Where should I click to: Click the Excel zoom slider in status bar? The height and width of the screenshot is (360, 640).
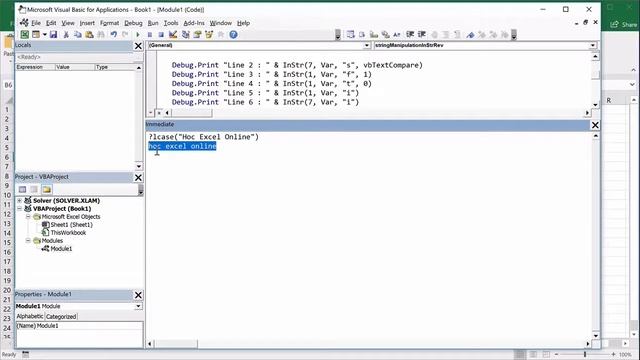pos(585,354)
